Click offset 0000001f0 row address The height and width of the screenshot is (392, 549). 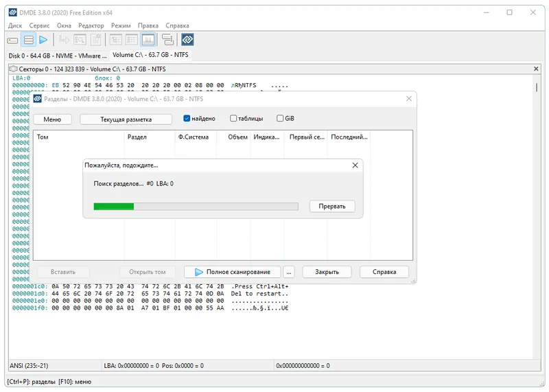click(30, 308)
